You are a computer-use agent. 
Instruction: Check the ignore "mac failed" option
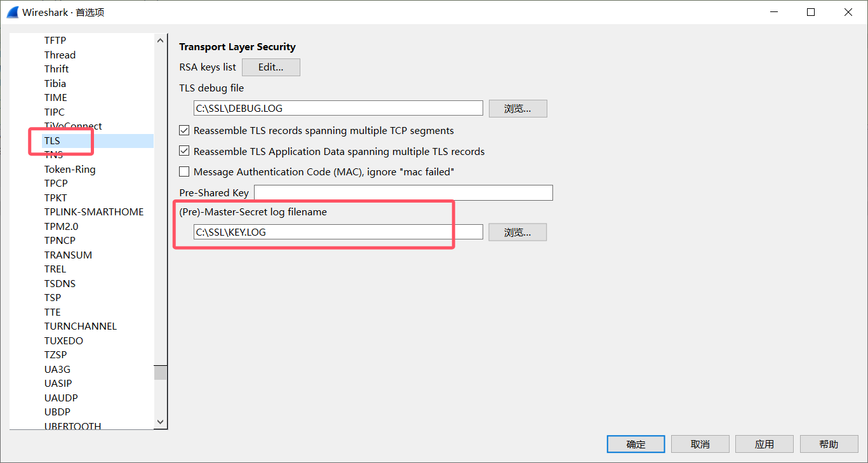click(184, 172)
